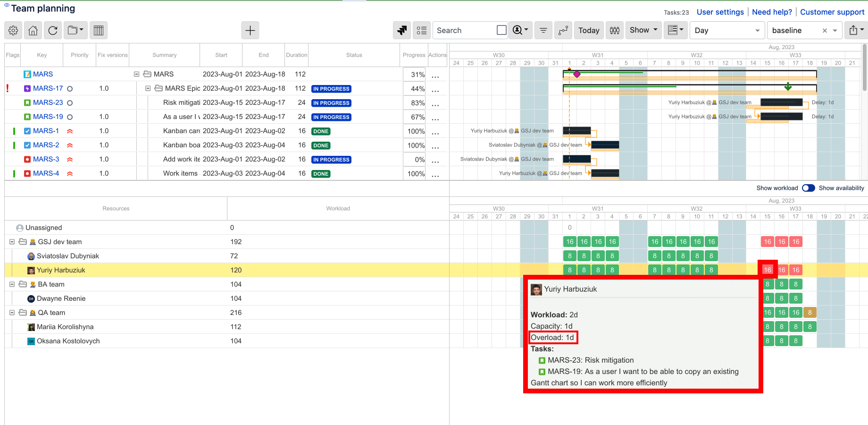Open the layout view dropdown
This screenshot has width=868, height=425.
click(676, 30)
